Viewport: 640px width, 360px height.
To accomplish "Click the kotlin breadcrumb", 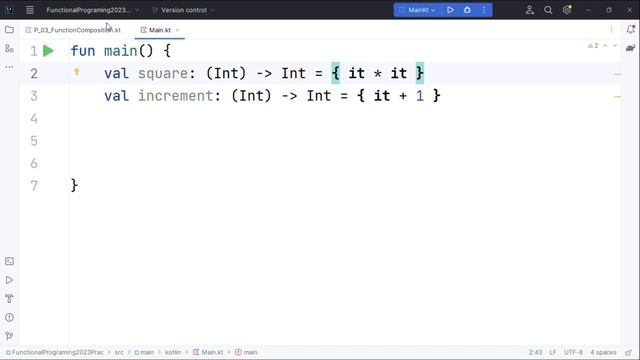I will coord(173,352).
